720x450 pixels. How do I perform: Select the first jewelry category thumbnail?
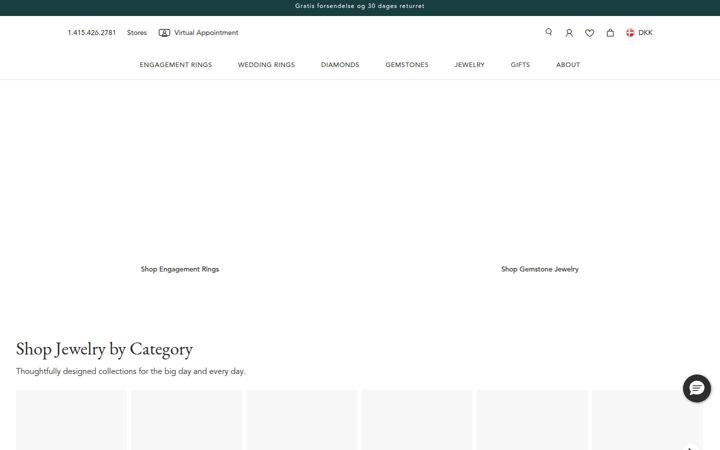71,420
